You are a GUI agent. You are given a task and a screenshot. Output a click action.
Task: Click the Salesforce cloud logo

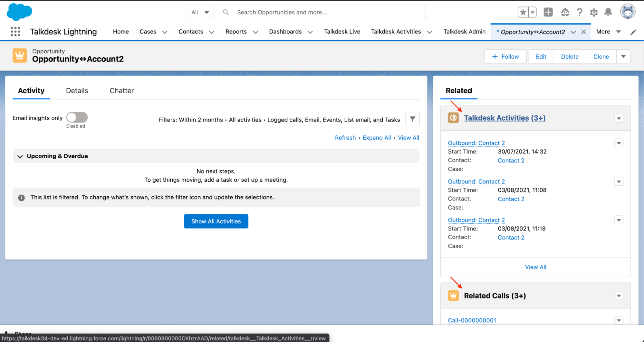point(19,12)
